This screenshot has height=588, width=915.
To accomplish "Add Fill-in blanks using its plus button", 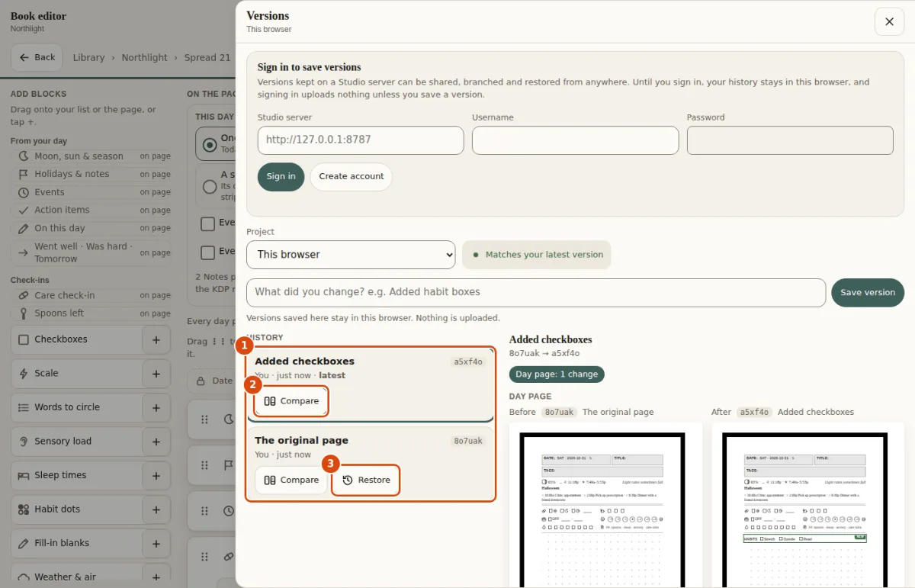I will click(156, 543).
